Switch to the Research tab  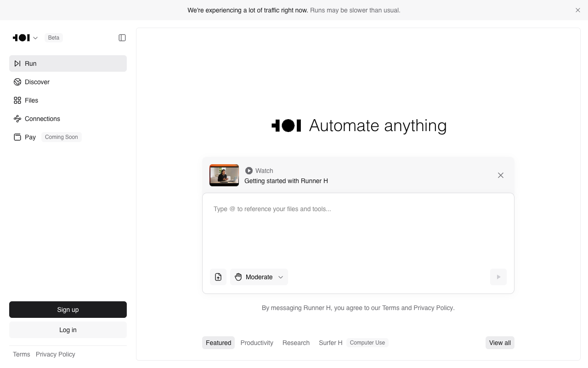pos(296,343)
